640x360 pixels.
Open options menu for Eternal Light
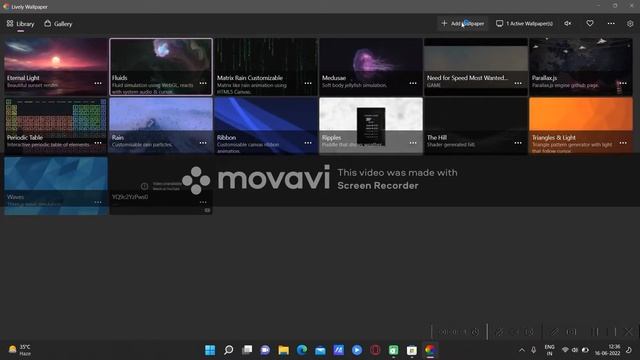point(98,83)
